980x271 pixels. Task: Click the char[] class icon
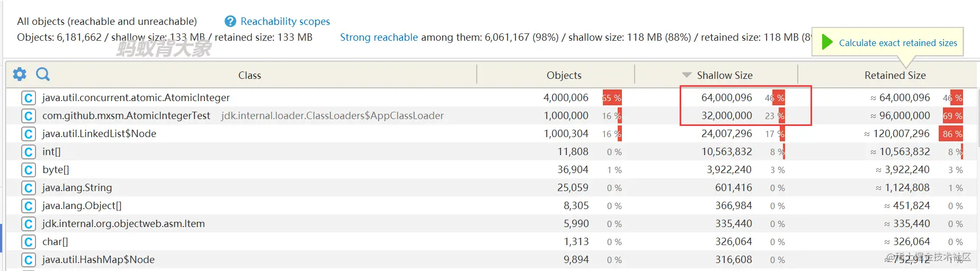click(x=29, y=242)
